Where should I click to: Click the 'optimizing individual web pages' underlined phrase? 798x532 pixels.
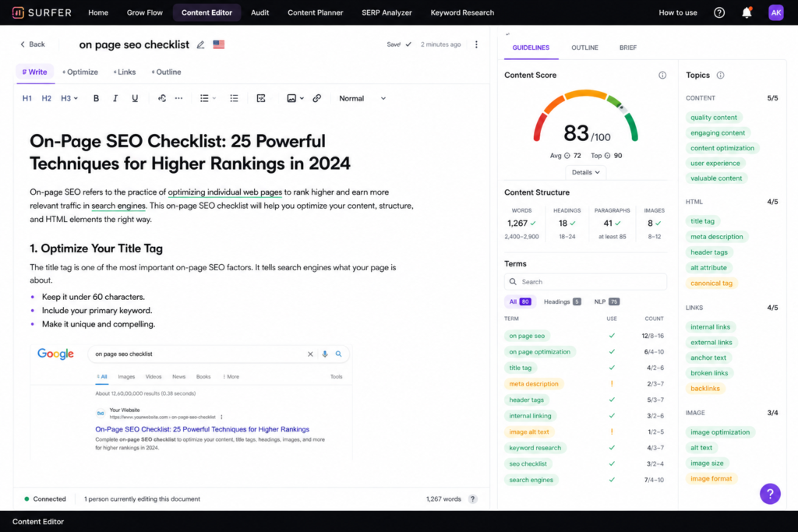pos(225,192)
